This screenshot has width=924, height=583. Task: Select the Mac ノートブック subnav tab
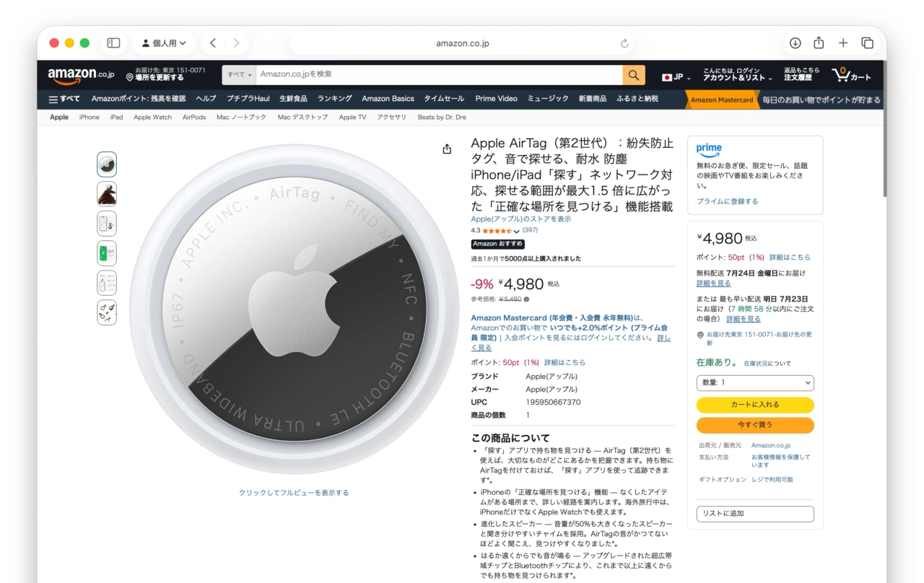click(241, 117)
